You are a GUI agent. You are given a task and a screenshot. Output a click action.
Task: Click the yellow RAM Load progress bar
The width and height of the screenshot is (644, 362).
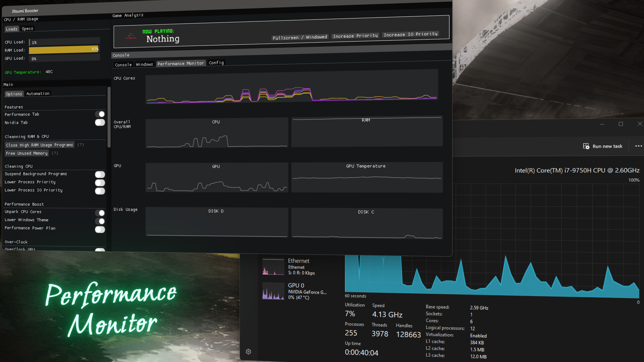(x=64, y=50)
